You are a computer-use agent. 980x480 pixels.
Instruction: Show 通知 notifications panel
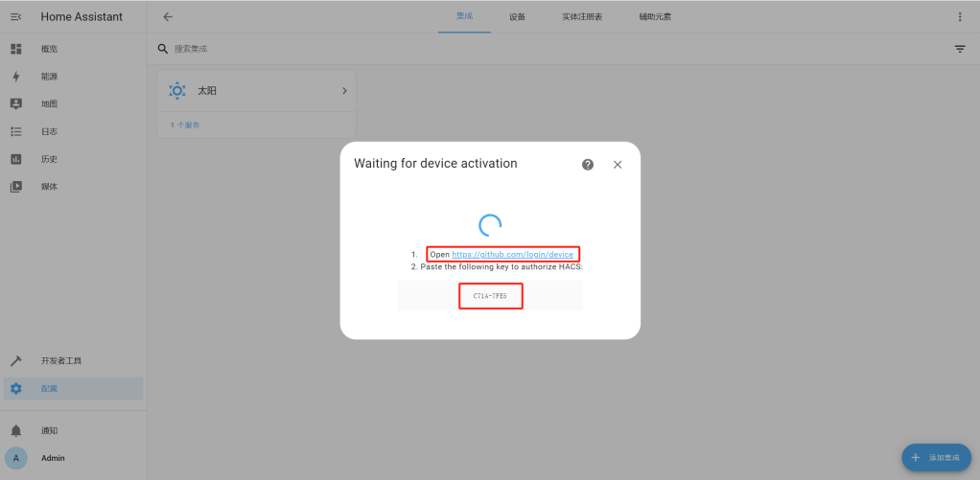49,431
